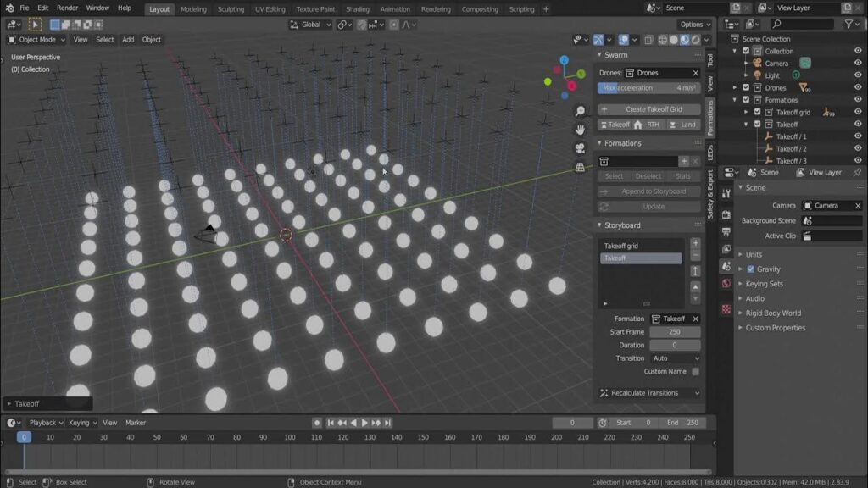Click add new formation plus icon

[684, 161]
